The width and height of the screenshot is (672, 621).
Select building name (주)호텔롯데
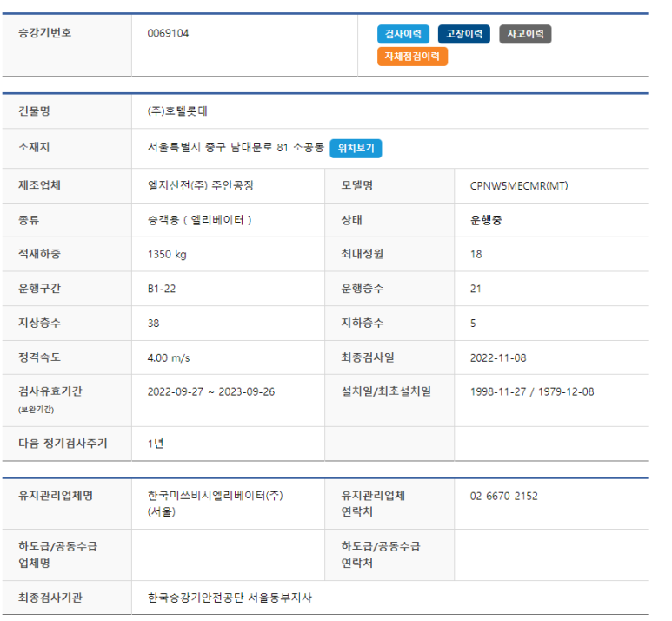pos(177,111)
